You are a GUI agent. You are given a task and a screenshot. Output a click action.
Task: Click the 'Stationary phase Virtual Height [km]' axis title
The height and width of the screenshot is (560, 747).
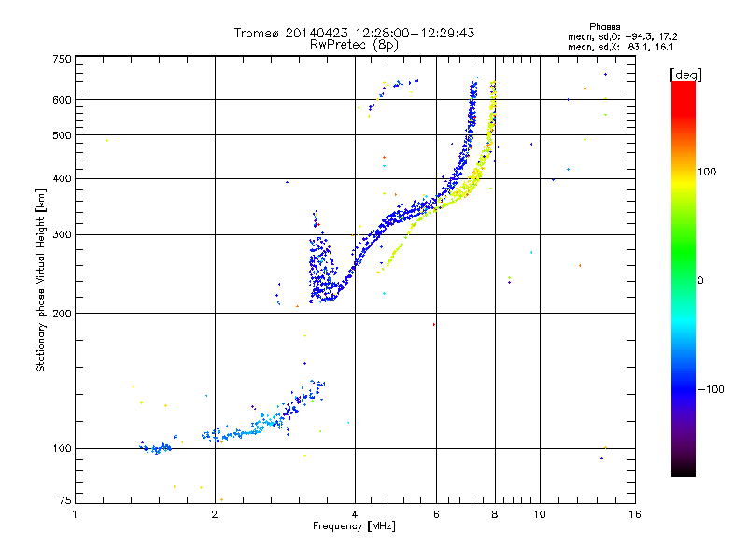coord(41,280)
